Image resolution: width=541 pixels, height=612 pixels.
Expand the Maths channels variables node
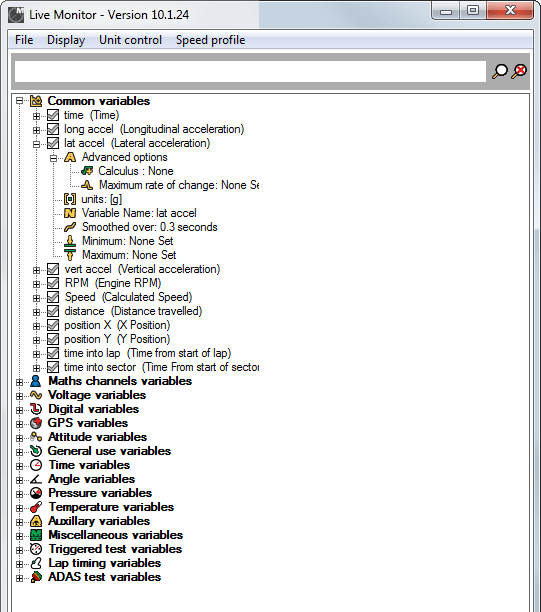pyautogui.click(x=19, y=381)
